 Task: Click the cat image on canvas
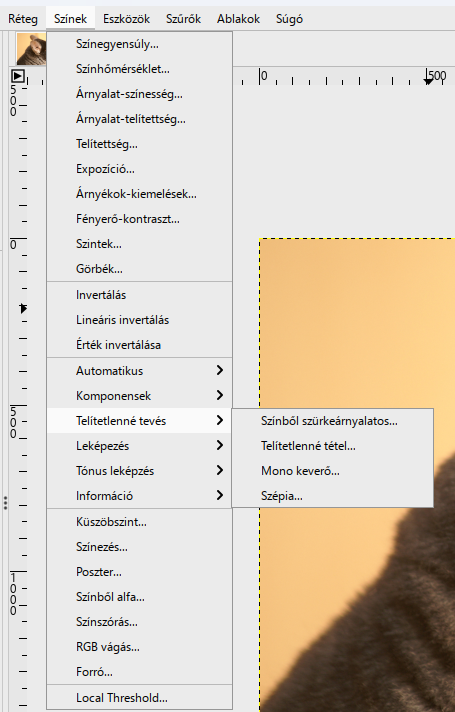357,475
